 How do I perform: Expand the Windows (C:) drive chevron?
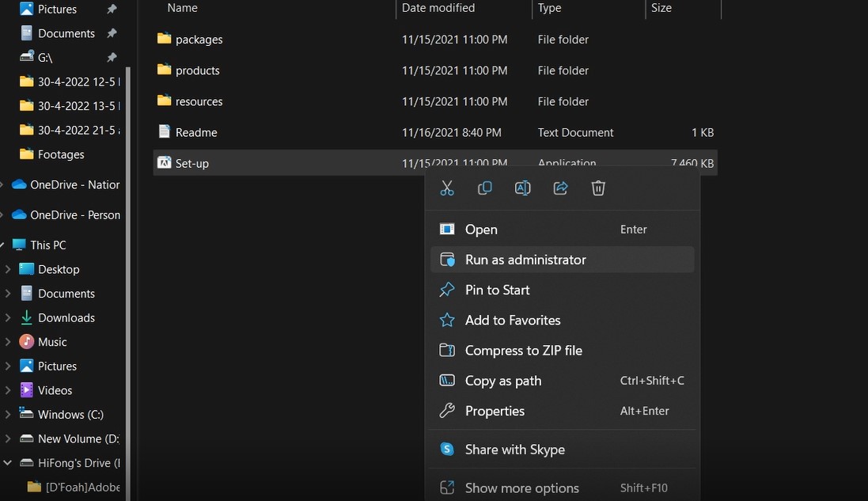[8, 415]
